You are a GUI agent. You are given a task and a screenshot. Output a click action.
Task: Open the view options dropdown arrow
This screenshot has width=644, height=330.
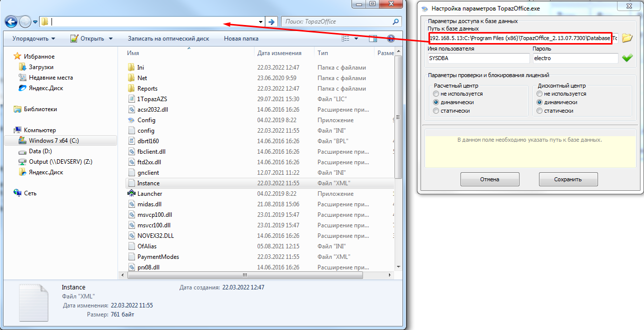[356, 39]
